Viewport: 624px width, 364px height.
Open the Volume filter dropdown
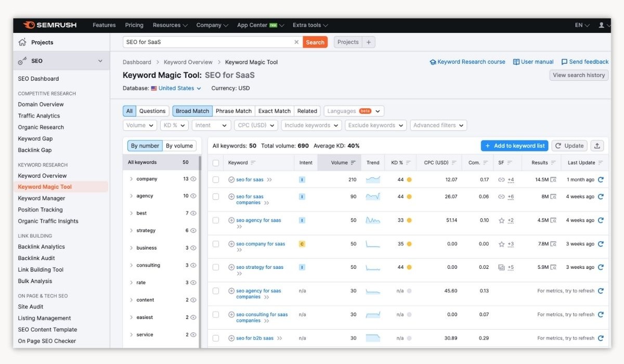tap(140, 125)
